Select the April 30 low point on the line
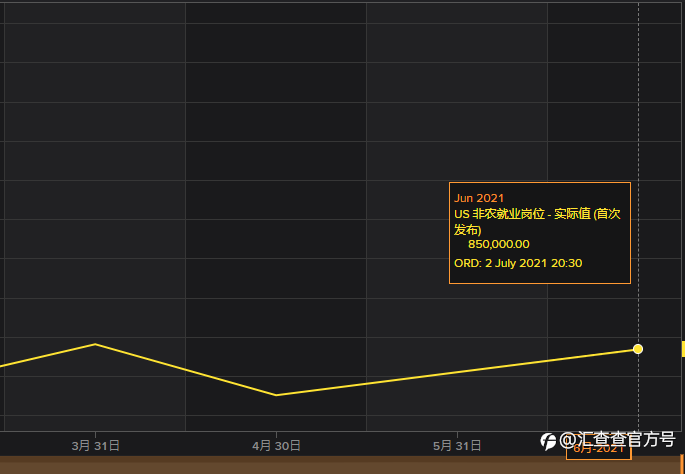Screen dimensions: 685x474 (x=276, y=395)
